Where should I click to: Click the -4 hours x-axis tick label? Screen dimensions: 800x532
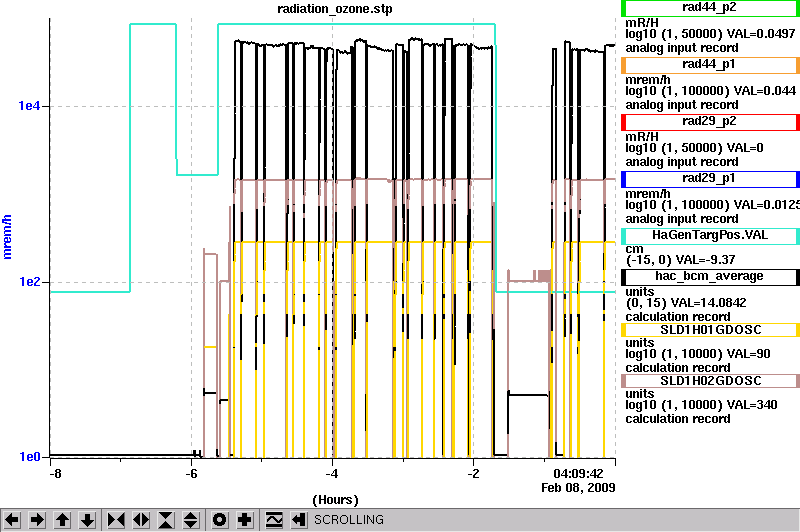[332, 473]
